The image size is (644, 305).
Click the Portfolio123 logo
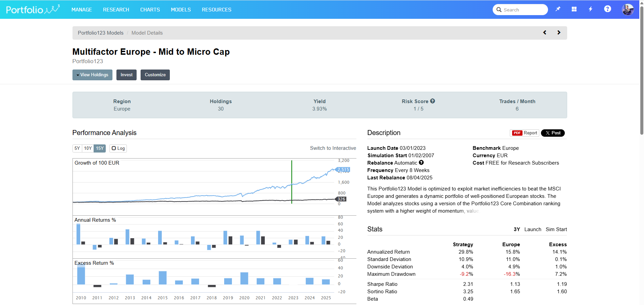pyautogui.click(x=33, y=9)
